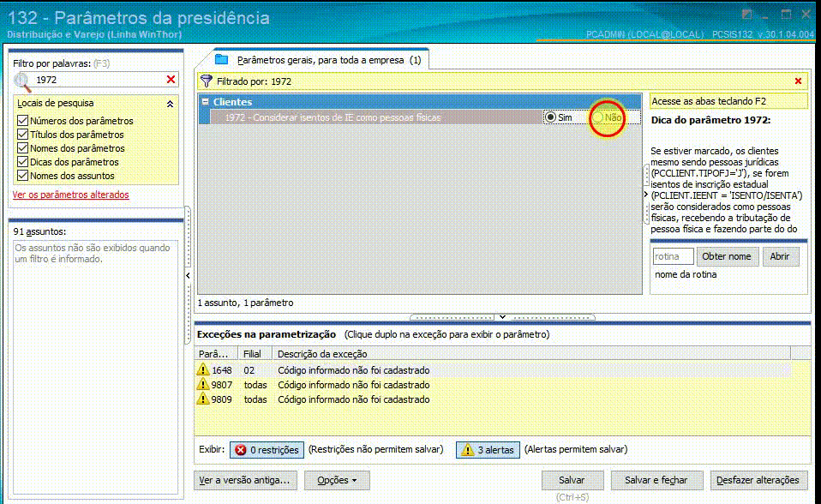Screen dimensions: 821x504
Task: Select exception 9809 description text
Action: pyautogui.click(x=353, y=399)
